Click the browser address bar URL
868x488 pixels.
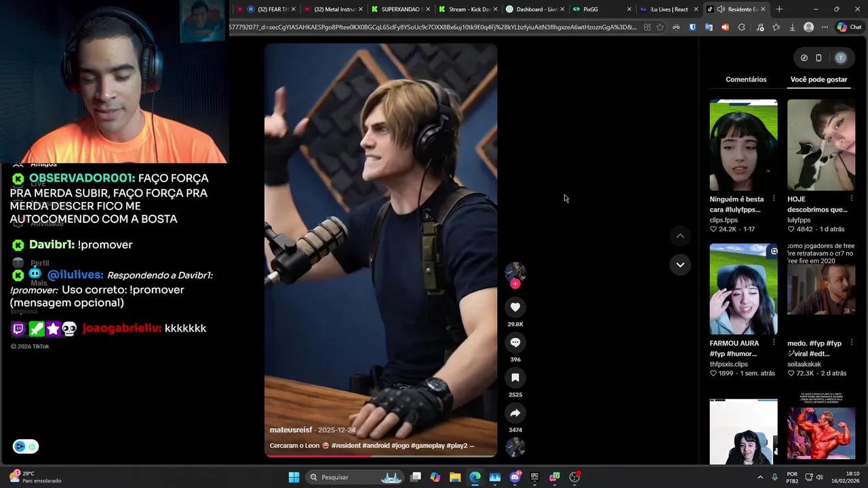[434, 27]
